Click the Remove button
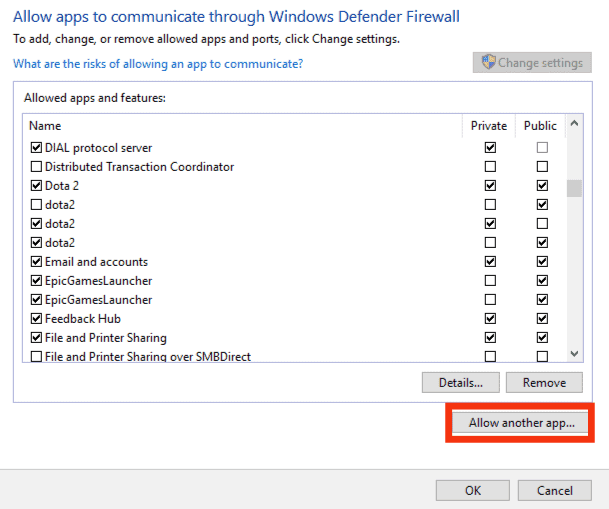The width and height of the screenshot is (609, 509). (544, 382)
